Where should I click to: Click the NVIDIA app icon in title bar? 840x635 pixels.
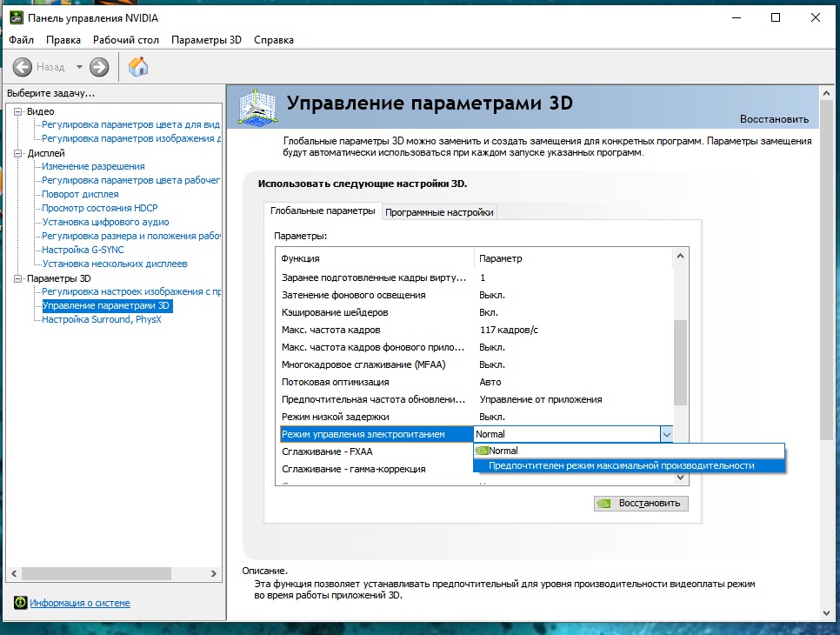coord(17,17)
